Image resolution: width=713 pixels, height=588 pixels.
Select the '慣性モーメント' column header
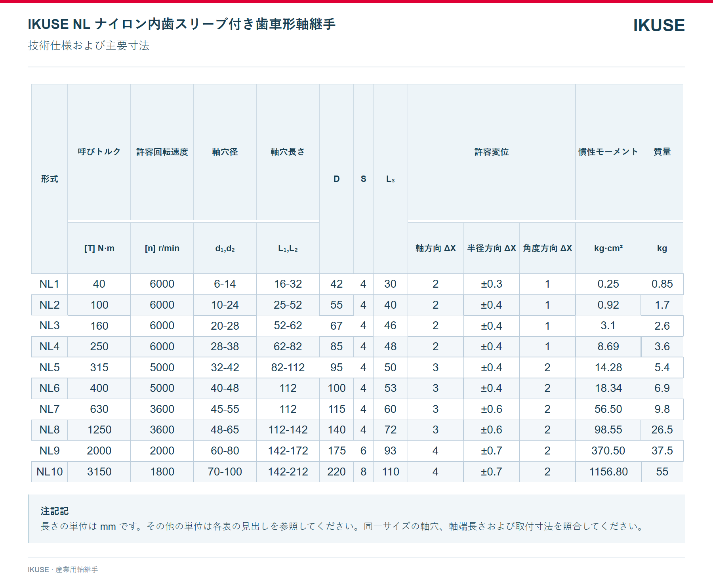click(608, 152)
